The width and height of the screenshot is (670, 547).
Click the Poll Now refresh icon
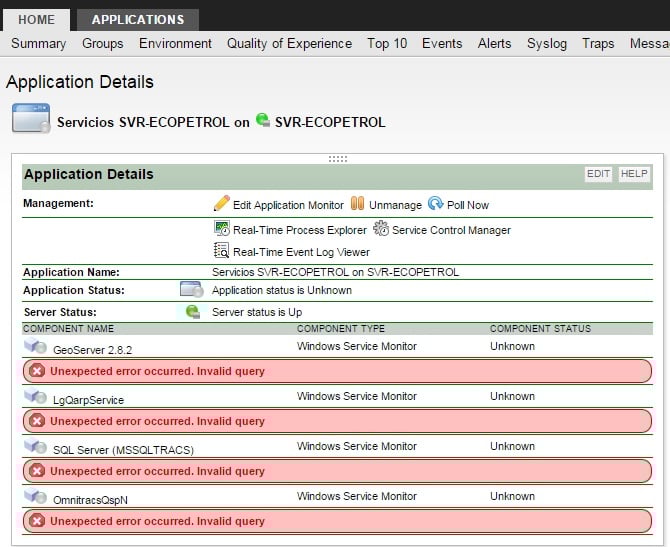coord(435,203)
